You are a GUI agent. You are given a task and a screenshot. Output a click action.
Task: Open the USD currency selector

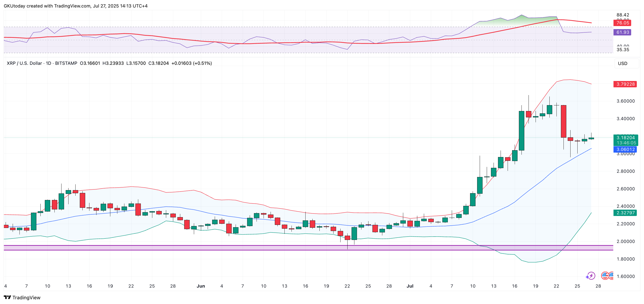coord(626,64)
